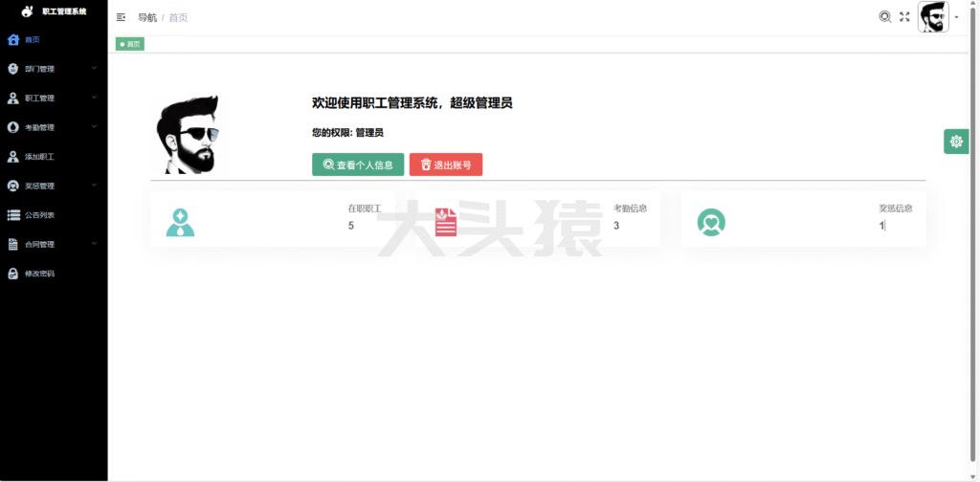
Task: Expand the 部门管理 submenu chevron
Action: (x=95, y=68)
